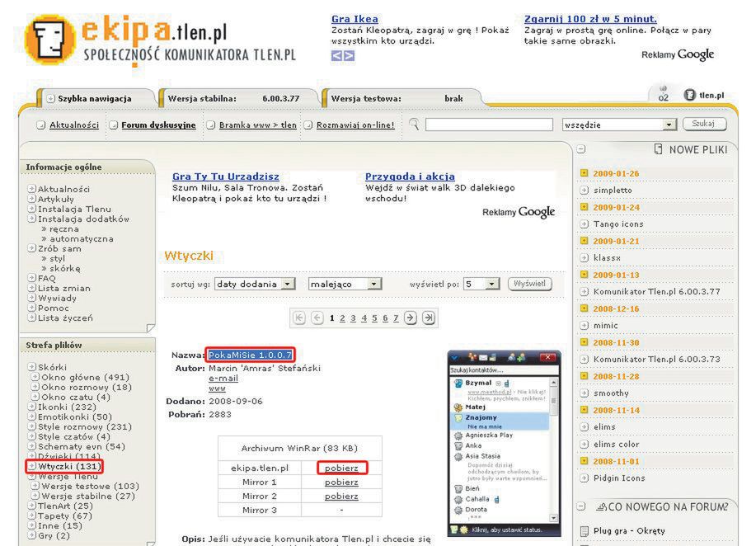Click the magnifier search icon
756x546 pixels.
pyautogui.click(x=414, y=124)
